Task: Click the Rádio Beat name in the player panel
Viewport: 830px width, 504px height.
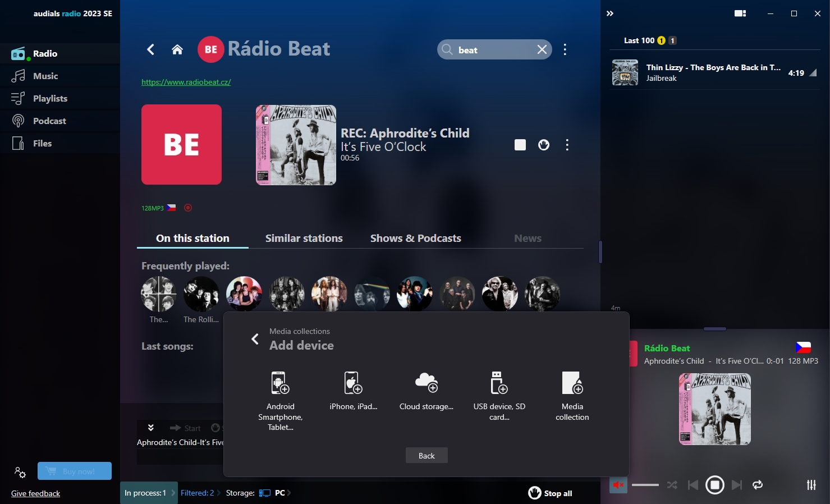Action: click(667, 348)
